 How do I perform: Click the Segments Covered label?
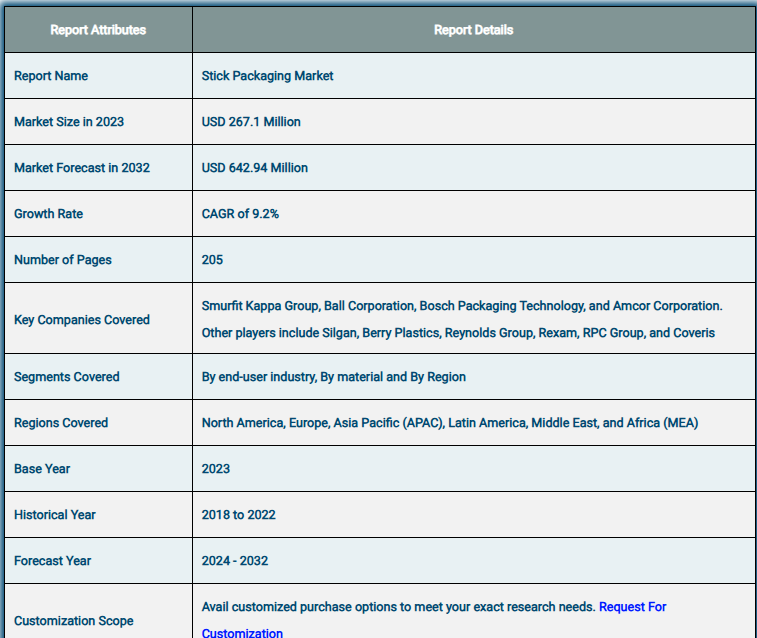[x=67, y=377]
